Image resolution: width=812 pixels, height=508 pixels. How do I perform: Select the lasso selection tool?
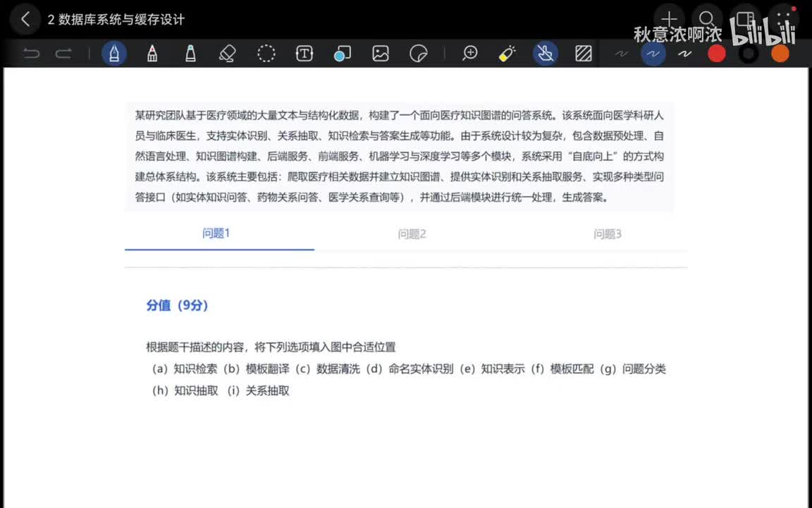tap(266, 54)
